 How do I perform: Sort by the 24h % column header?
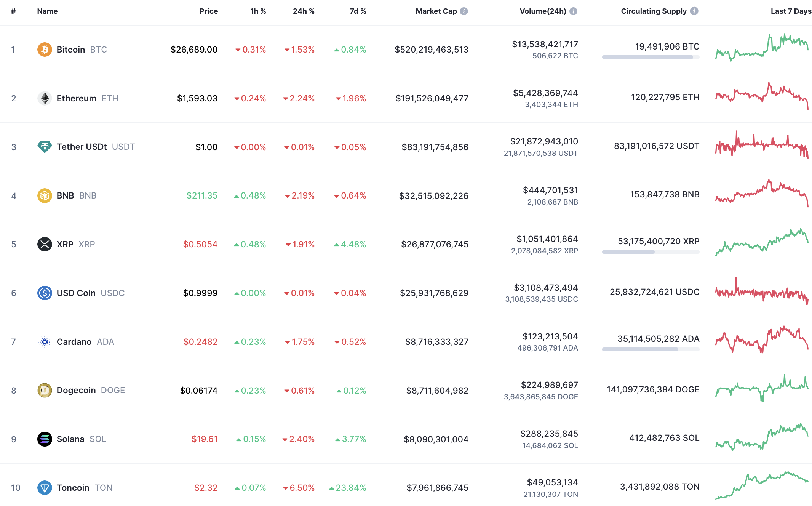coord(304,11)
